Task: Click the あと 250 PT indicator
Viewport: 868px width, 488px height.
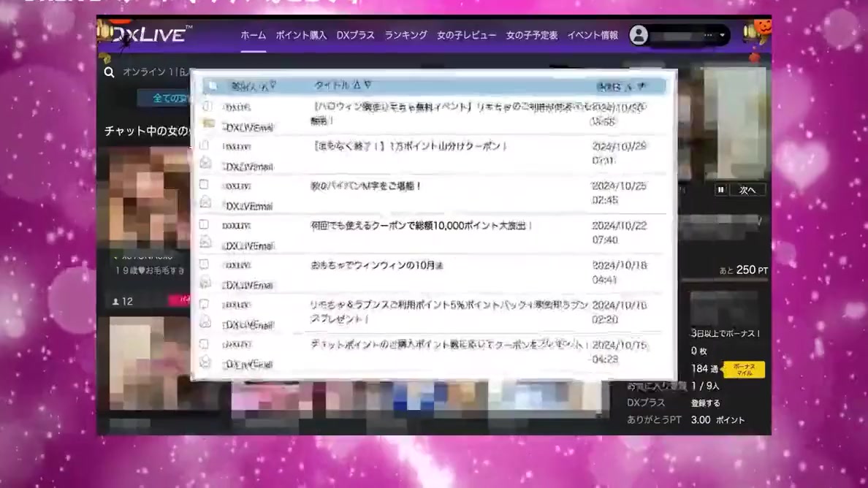Action: pos(743,270)
